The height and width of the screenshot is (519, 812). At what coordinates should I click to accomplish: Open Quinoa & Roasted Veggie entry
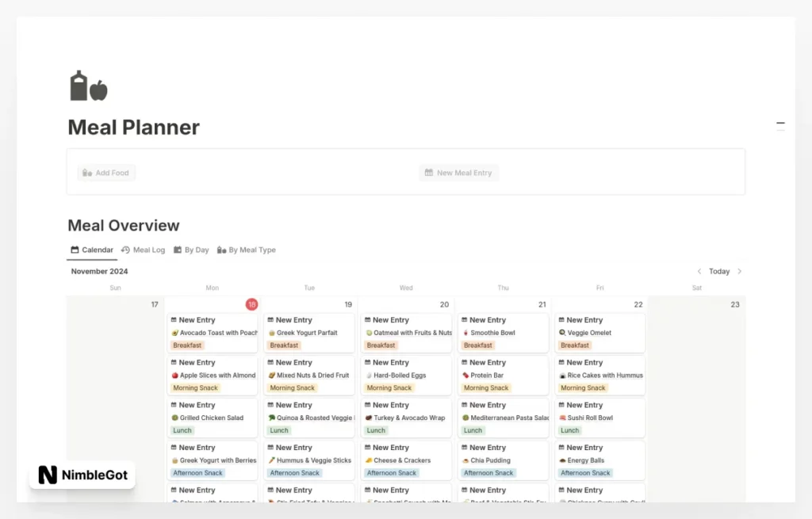(311, 418)
